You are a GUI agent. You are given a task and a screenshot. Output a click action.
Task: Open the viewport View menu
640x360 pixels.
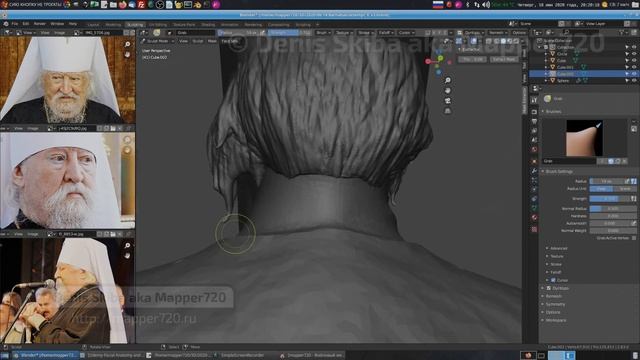coord(184,41)
